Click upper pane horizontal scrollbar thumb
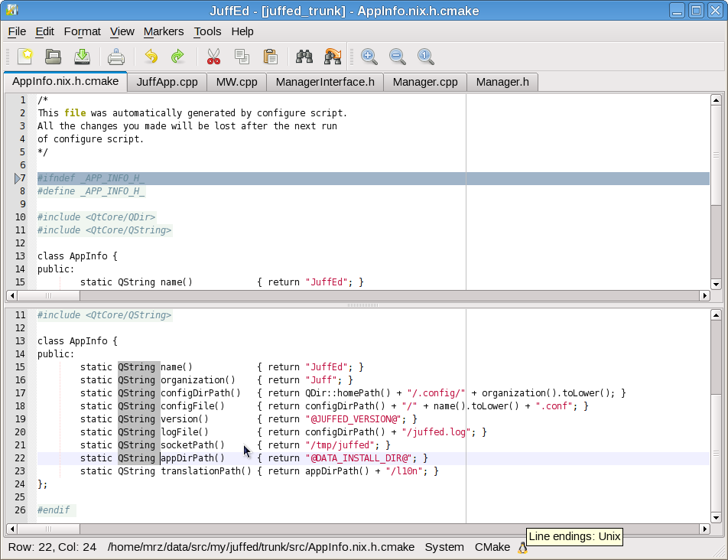 coord(48,295)
